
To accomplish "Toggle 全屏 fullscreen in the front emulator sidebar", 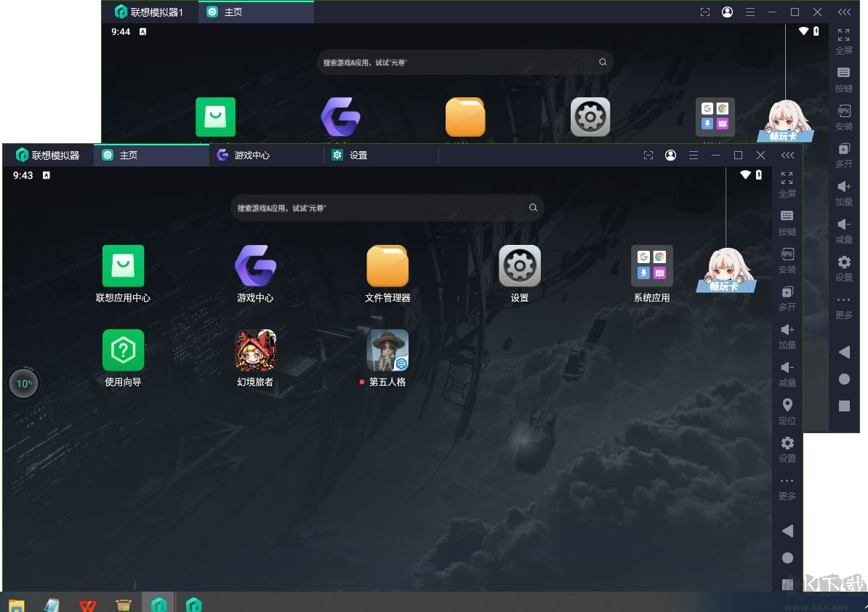I will (787, 183).
